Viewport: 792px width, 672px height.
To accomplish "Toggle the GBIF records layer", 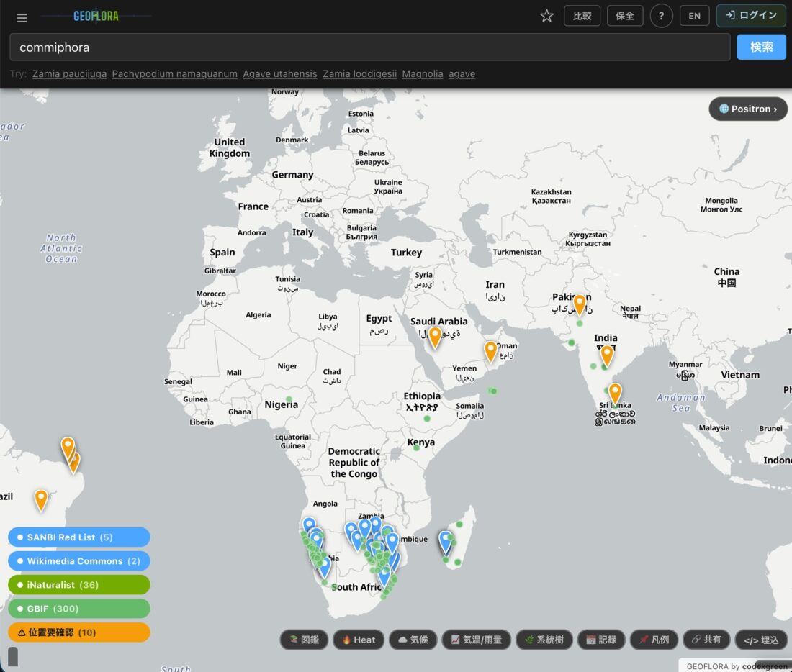I will [78, 609].
